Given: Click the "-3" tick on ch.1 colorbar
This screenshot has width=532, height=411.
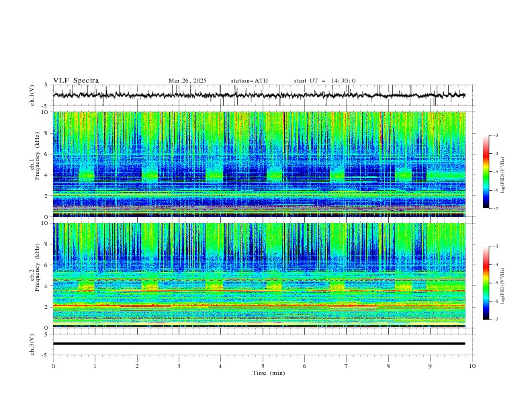Looking at the screenshot, I should 495,135.
